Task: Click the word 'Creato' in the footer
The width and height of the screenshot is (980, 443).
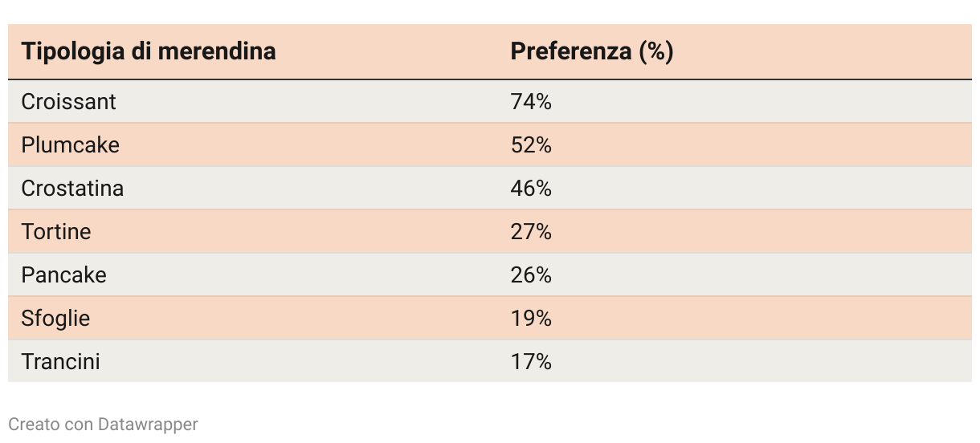Action: coord(34,424)
